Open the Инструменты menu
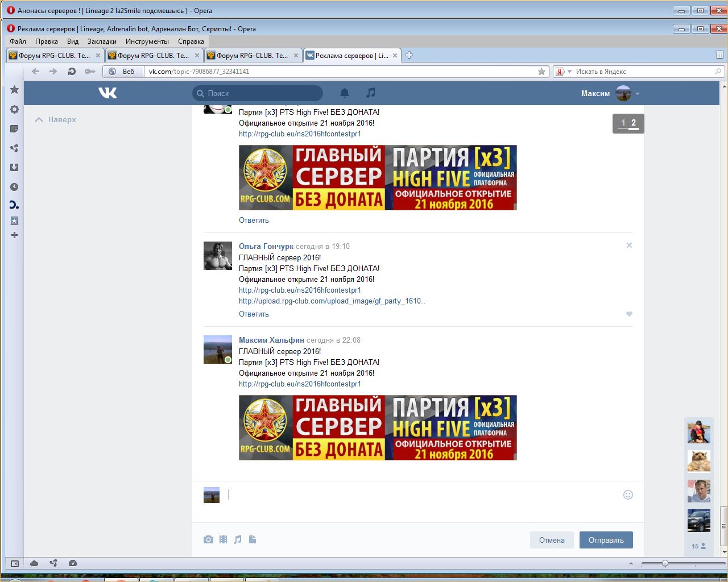This screenshot has height=582, width=728. pos(147,41)
